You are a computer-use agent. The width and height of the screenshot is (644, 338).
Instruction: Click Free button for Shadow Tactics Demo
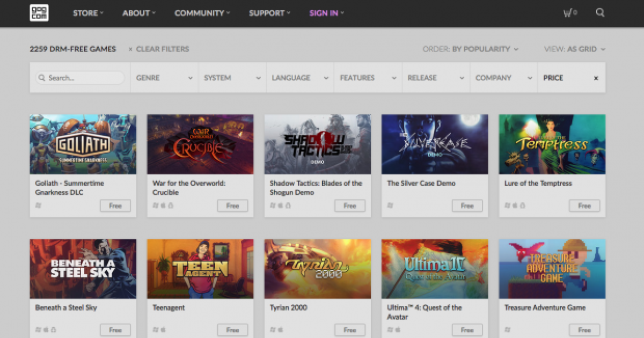coord(350,205)
